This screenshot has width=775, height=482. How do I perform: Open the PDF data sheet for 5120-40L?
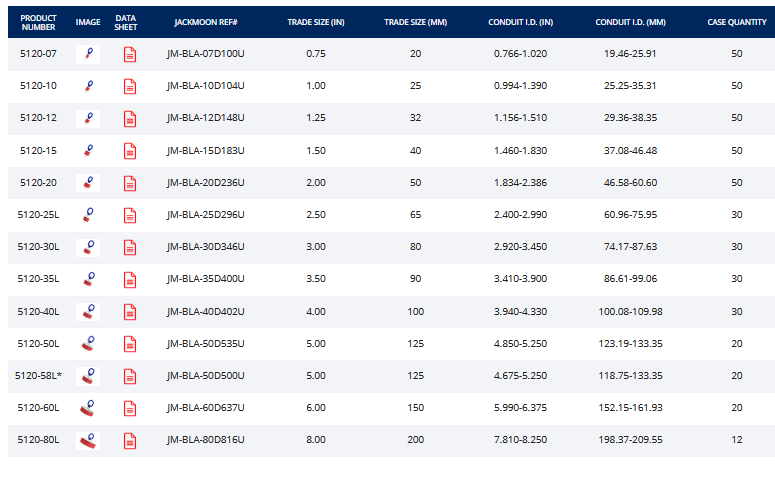pos(129,312)
